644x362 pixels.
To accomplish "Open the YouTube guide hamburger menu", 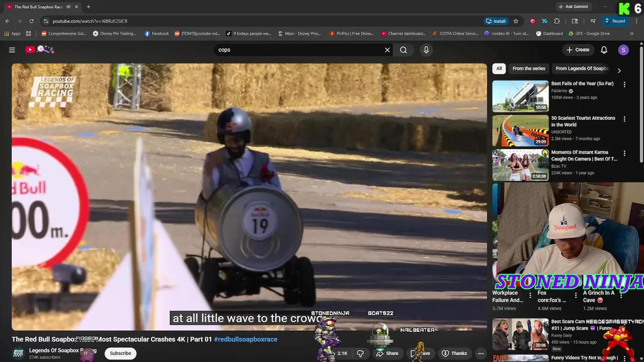I will pyautogui.click(x=12, y=50).
